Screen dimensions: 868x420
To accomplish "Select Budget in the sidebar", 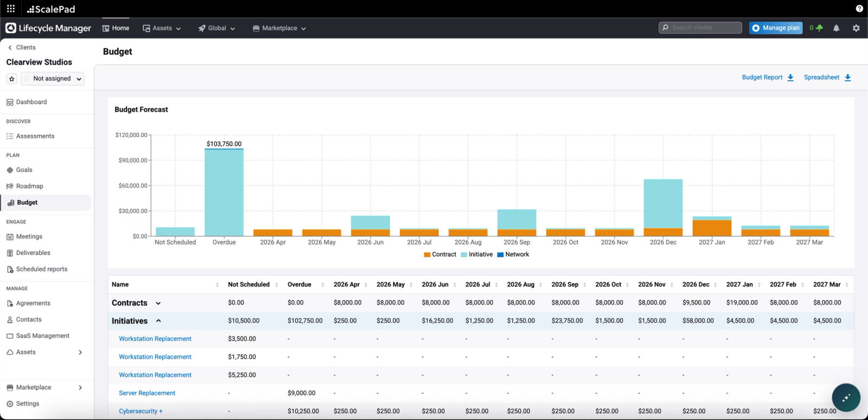I will pyautogui.click(x=46, y=202).
